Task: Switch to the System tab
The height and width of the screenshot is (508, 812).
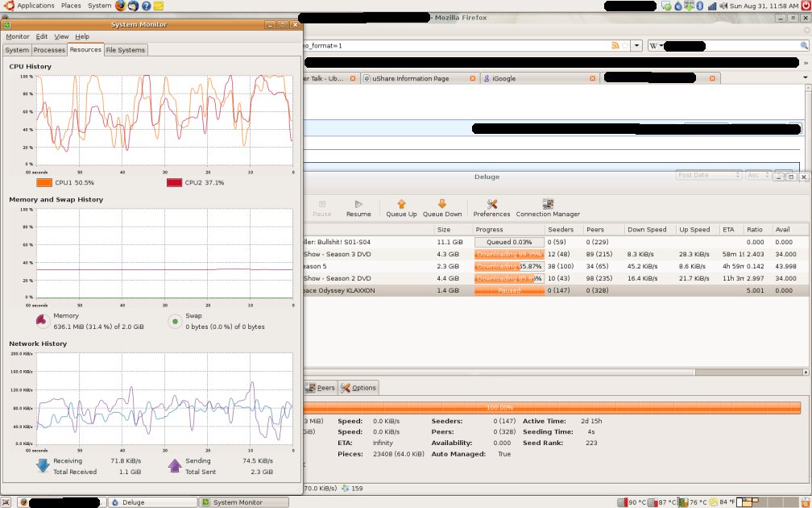Action: [17, 50]
